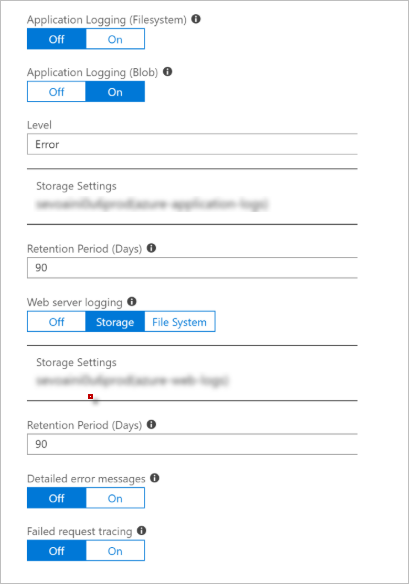
Task: Click web server Retention Period field
Action: 192,444
